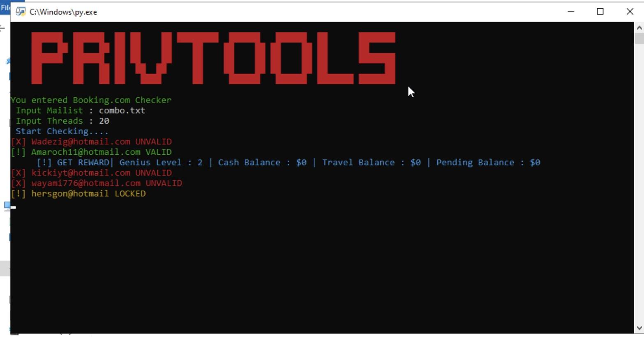This screenshot has width=644, height=337.
Task: Click the py.exe console icon in the title bar
Action: click(21, 11)
